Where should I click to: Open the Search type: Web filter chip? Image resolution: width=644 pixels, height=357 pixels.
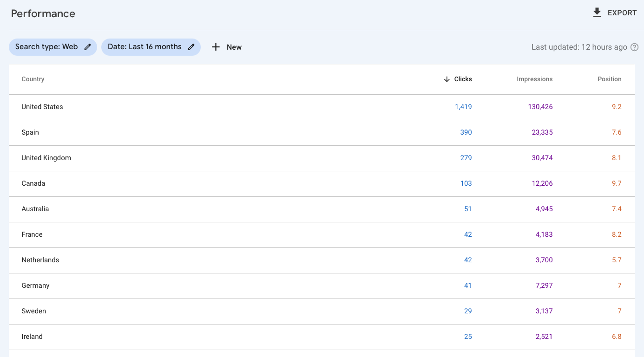pyautogui.click(x=46, y=47)
